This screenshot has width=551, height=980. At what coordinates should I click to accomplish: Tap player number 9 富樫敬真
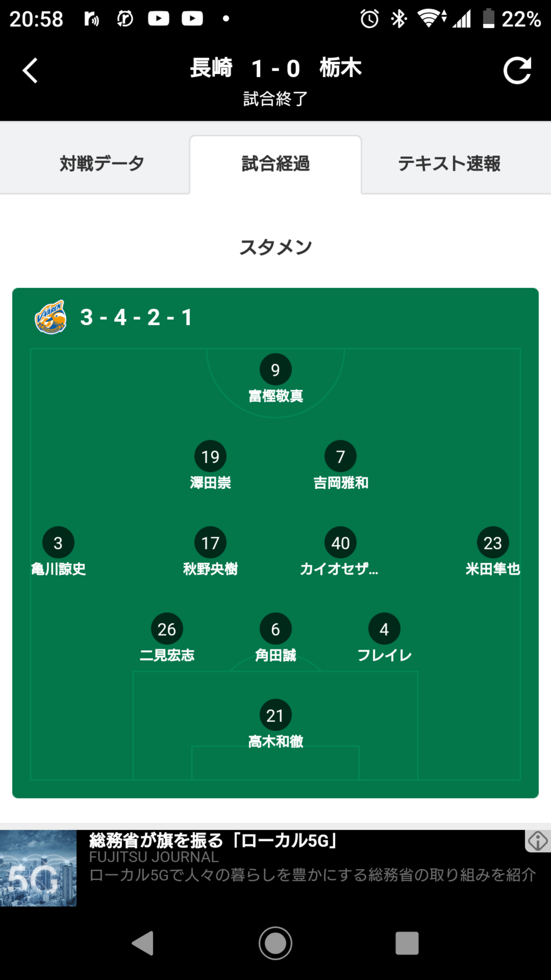pos(276,369)
